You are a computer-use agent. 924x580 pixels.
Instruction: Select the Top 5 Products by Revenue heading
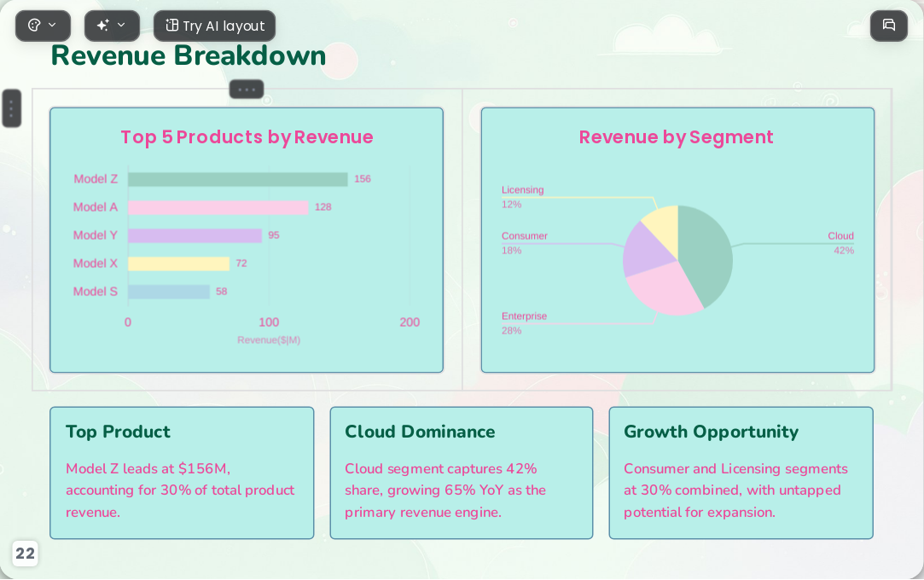[x=247, y=137]
